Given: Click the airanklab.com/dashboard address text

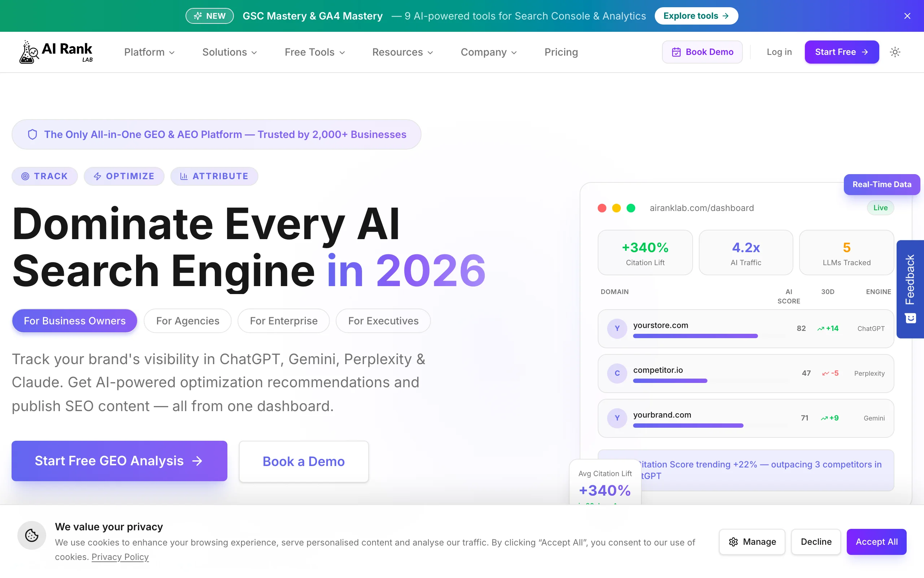Looking at the screenshot, I should 702,208.
